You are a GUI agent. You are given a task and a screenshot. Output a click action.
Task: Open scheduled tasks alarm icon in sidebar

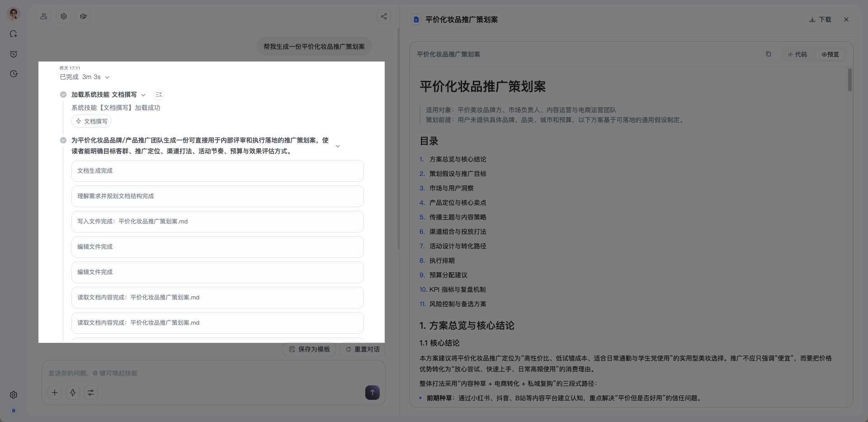click(x=14, y=54)
